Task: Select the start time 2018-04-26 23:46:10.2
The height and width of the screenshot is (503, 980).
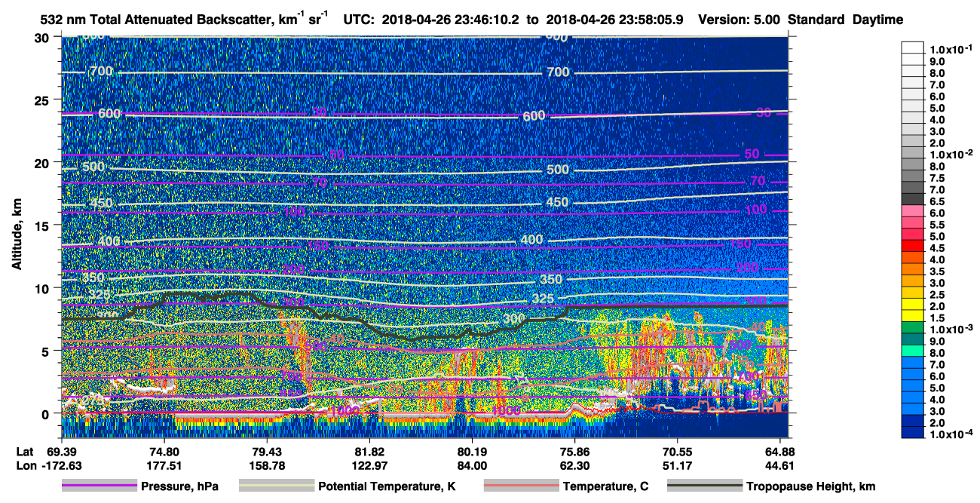Action: tap(450, 20)
